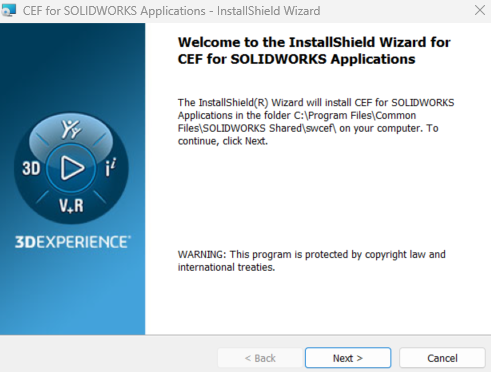Image resolution: width=491 pixels, height=372 pixels.
Task: Click the play triangle in compass center
Action: 72,168
